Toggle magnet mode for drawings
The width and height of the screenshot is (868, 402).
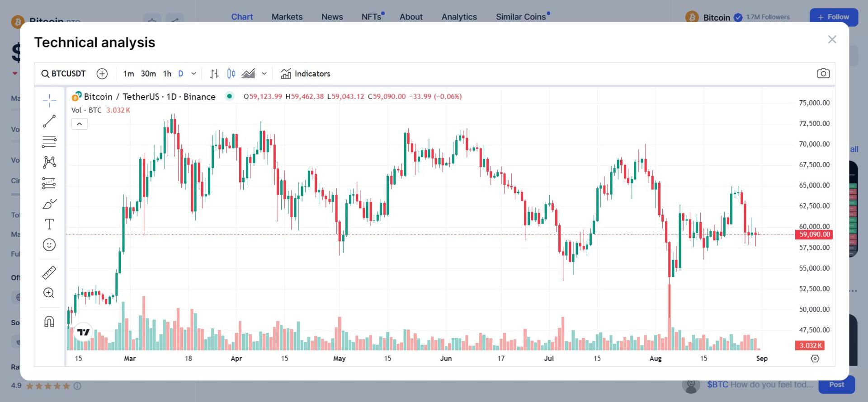49,322
